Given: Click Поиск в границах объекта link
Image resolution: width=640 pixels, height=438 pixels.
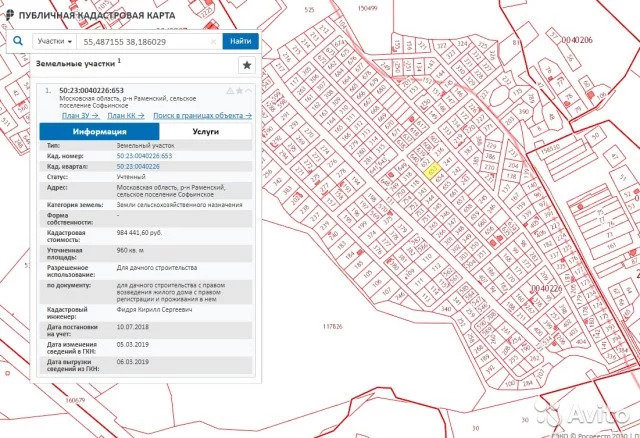Looking at the screenshot, I should point(202,116).
